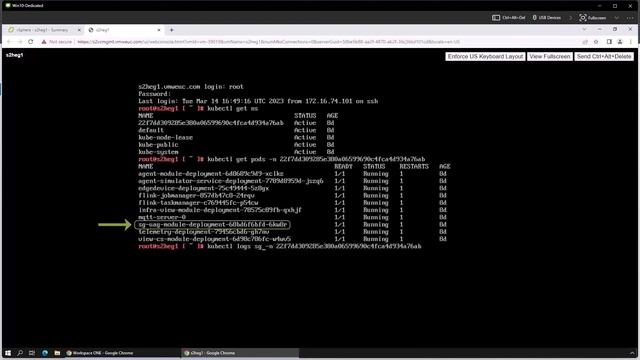Go forward in the browser

pyautogui.click(x=20, y=42)
